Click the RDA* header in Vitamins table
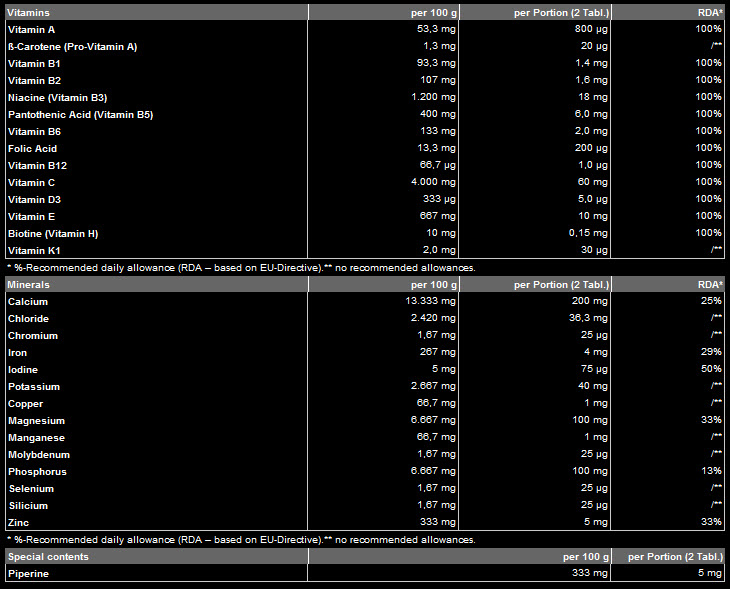Image resolution: width=730 pixels, height=589 pixels. pyautogui.click(x=710, y=13)
